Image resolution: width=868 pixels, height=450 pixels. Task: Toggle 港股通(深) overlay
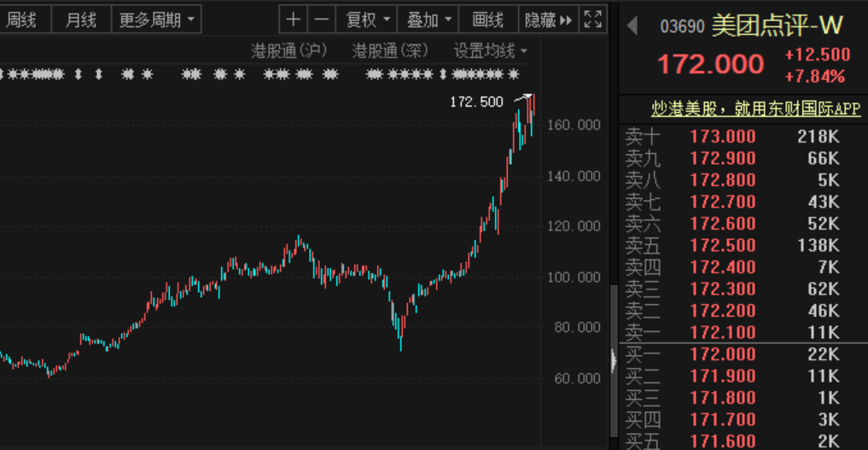(390, 51)
